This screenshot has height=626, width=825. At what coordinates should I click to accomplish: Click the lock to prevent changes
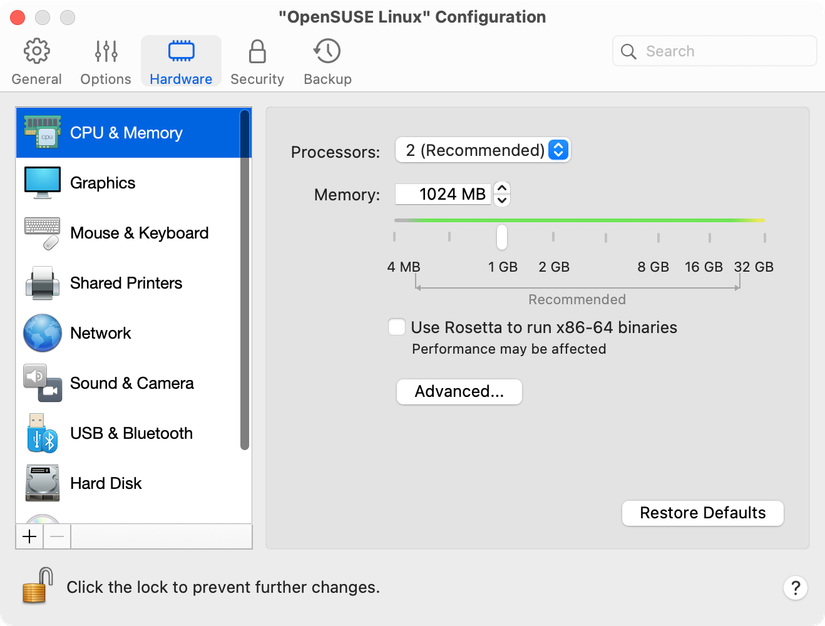(37, 585)
